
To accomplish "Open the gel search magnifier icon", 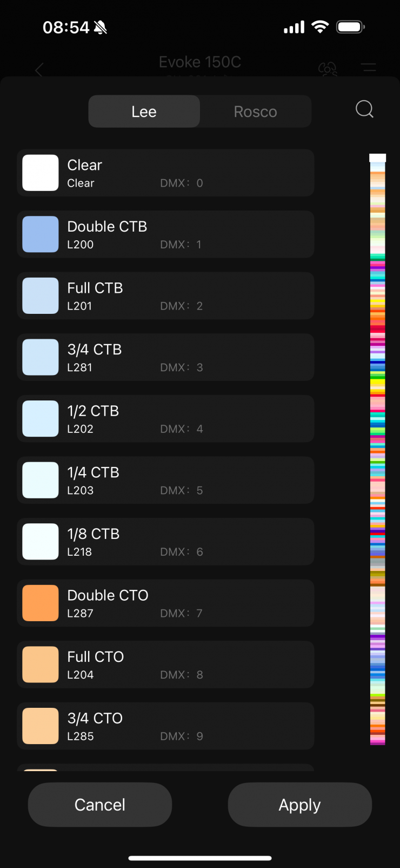I will click(x=364, y=110).
